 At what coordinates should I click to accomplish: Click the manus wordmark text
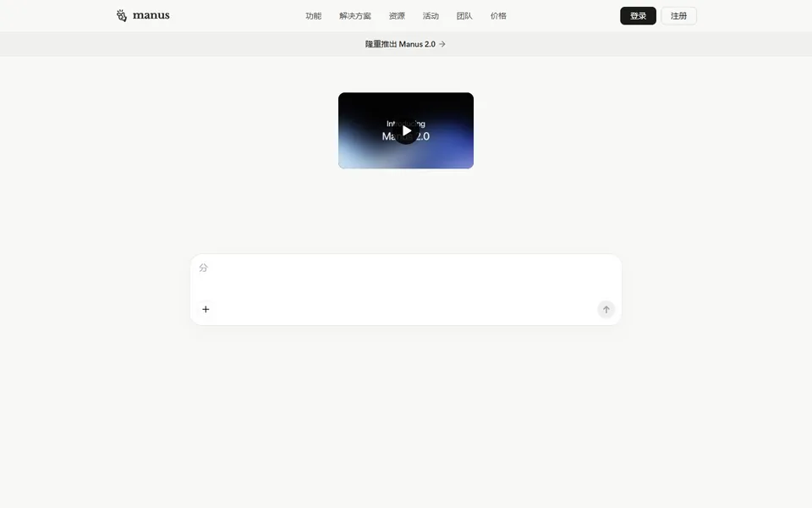pos(151,15)
